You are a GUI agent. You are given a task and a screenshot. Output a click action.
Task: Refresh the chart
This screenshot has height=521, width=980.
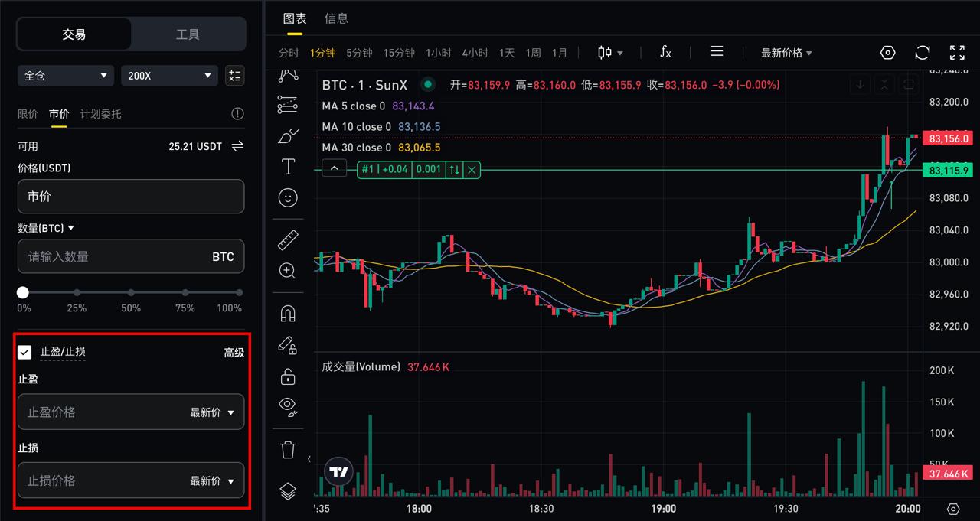click(x=923, y=53)
